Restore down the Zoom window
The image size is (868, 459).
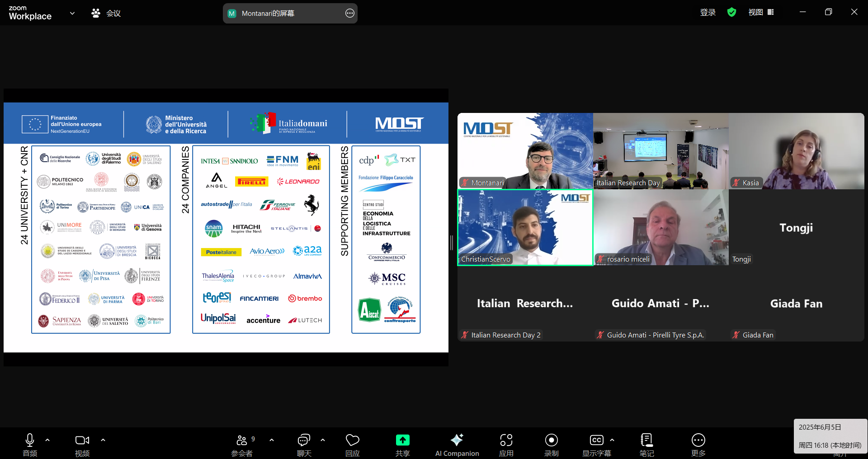pyautogui.click(x=828, y=12)
